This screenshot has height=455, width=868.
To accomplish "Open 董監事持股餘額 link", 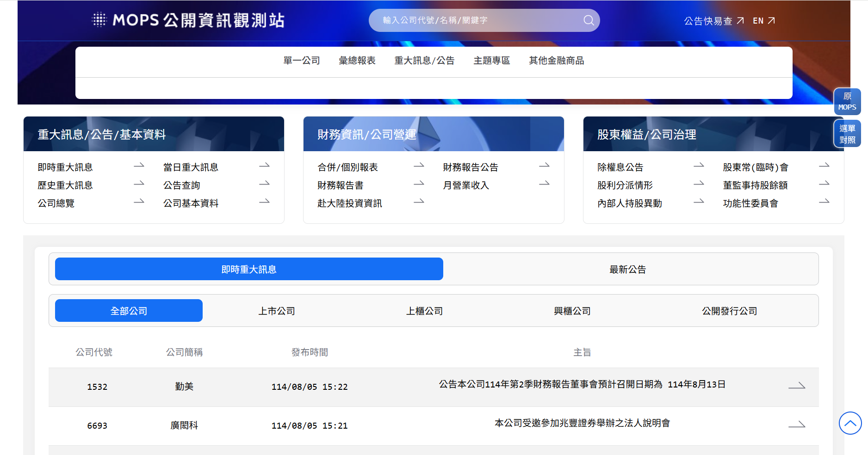I will point(755,185).
